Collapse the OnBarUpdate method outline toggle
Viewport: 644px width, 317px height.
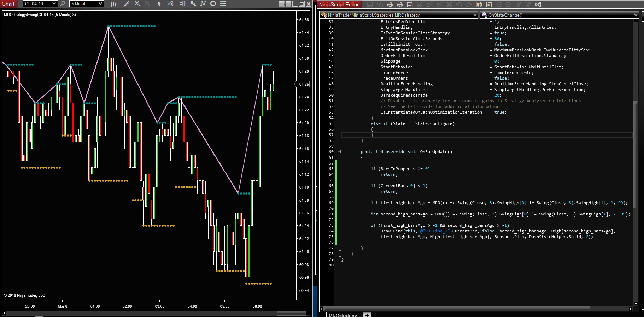tap(339, 152)
